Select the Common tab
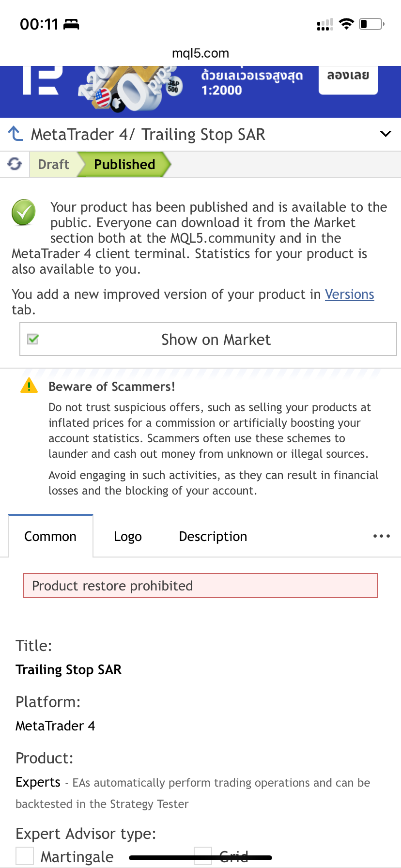Image resolution: width=401 pixels, height=868 pixels. coord(50,536)
